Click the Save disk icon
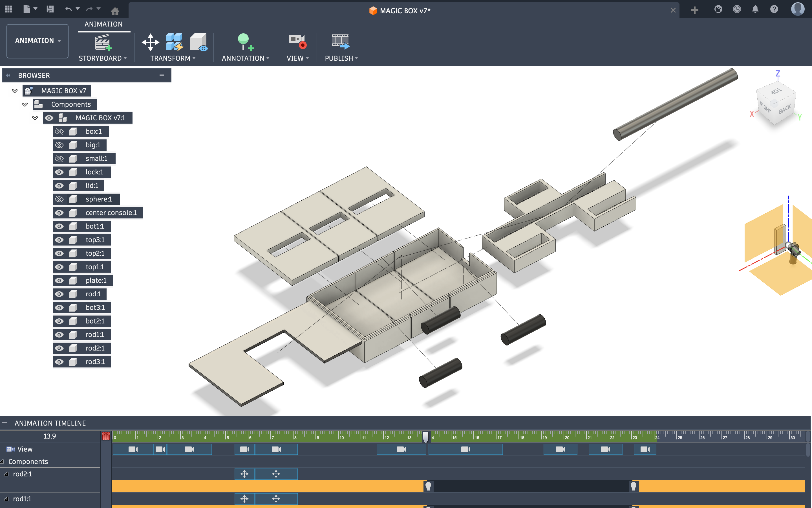The image size is (812, 508). tap(50, 9)
